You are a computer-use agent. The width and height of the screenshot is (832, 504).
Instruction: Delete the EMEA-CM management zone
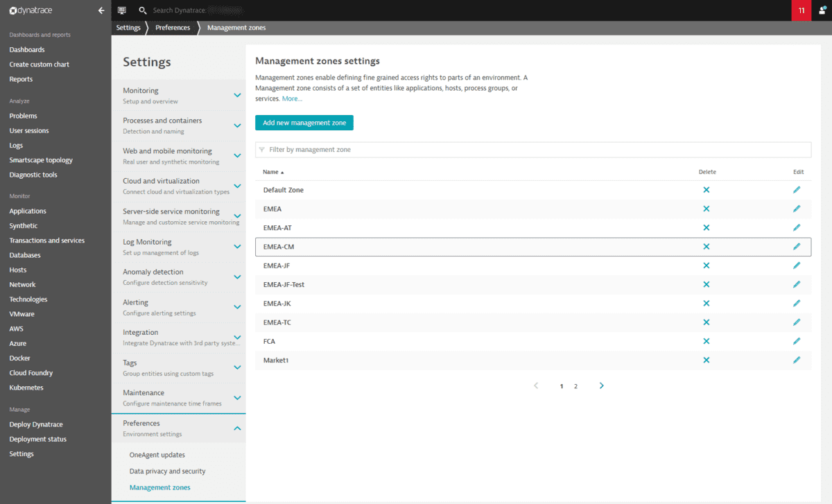(706, 246)
